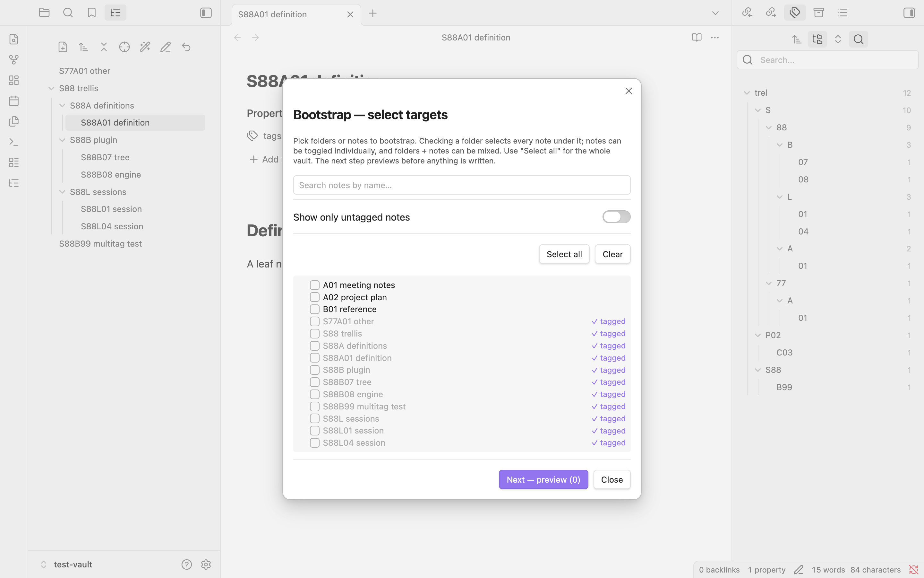Image resolution: width=924 pixels, height=578 pixels.
Task: Click Search notes by name field
Action: (462, 185)
